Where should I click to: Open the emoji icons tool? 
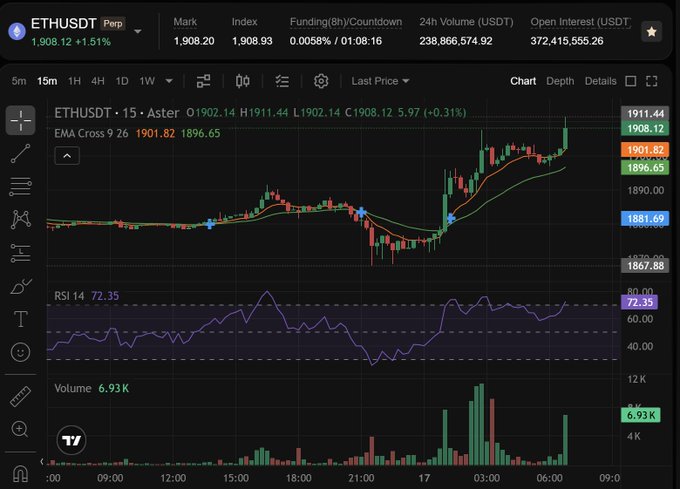[20, 352]
